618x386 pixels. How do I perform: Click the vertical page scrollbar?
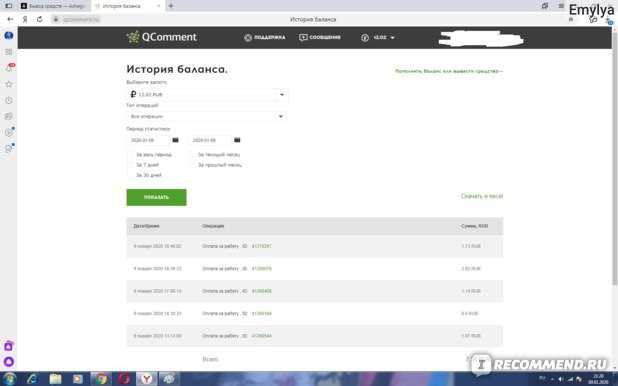[615, 158]
